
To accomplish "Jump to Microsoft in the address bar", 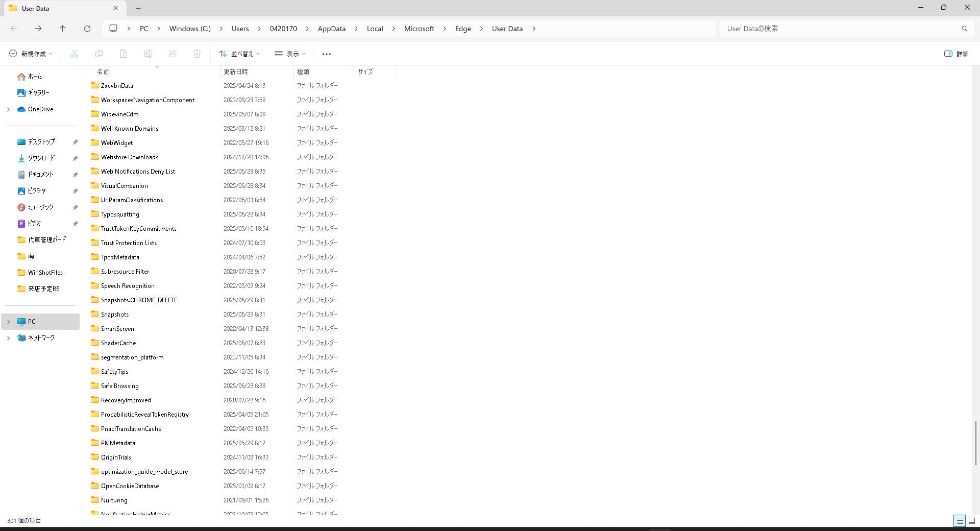I will coord(419,29).
